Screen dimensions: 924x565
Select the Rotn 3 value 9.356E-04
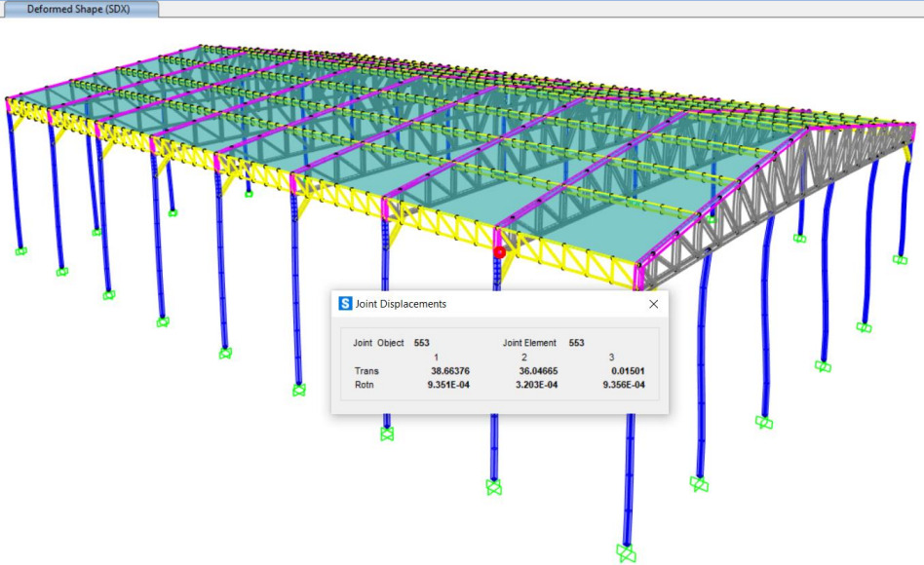click(x=624, y=385)
